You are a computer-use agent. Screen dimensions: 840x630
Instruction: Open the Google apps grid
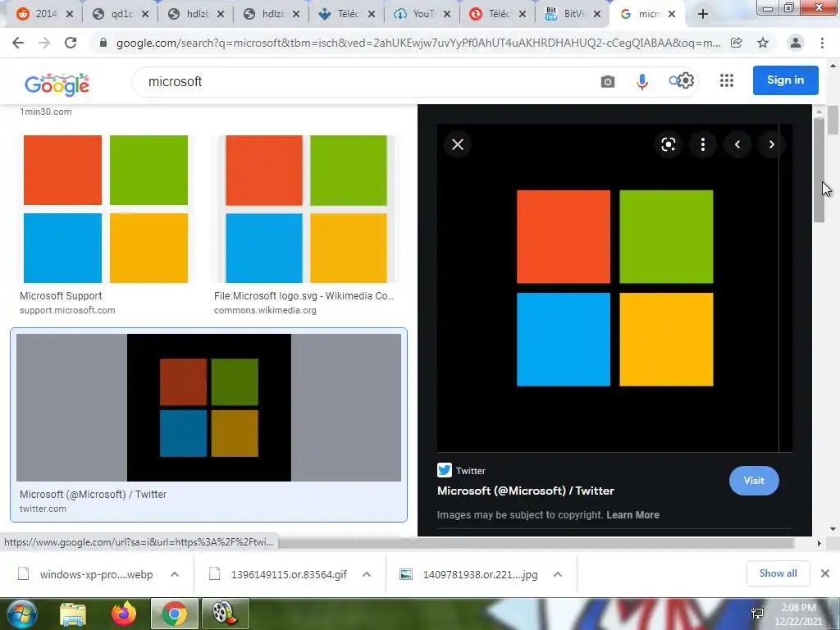point(727,81)
